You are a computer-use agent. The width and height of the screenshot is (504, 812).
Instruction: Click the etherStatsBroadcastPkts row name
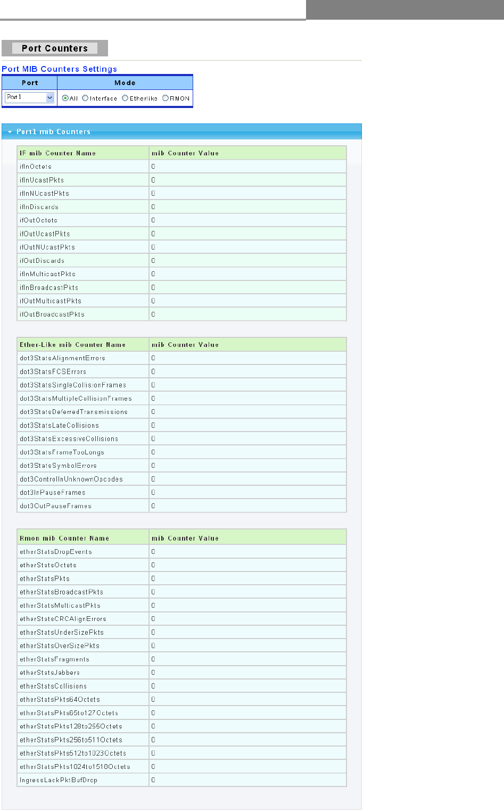click(x=61, y=592)
